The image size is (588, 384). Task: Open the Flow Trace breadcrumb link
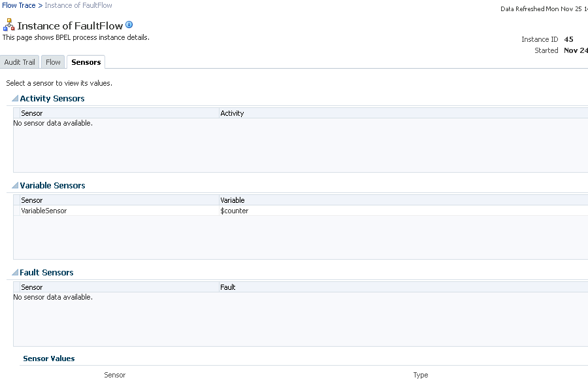[x=19, y=5]
